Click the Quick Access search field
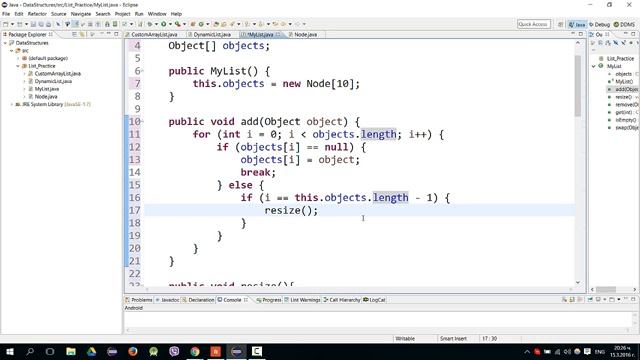The image size is (640, 360). [533, 24]
